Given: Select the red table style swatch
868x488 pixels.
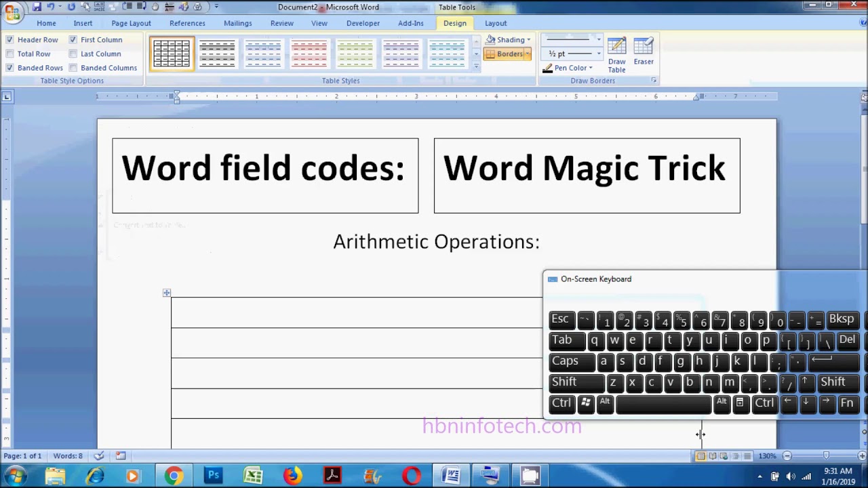Looking at the screenshot, I should coord(309,54).
